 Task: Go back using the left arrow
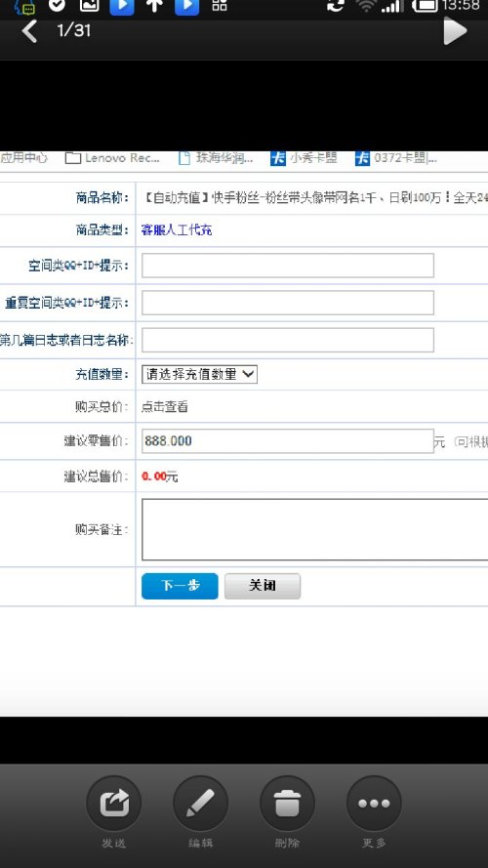[x=29, y=31]
